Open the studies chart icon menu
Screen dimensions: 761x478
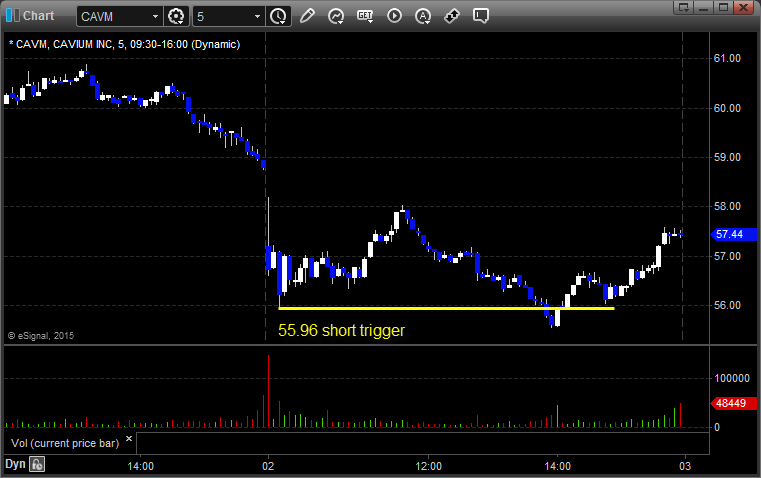pyautogui.click(x=336, y=16)
